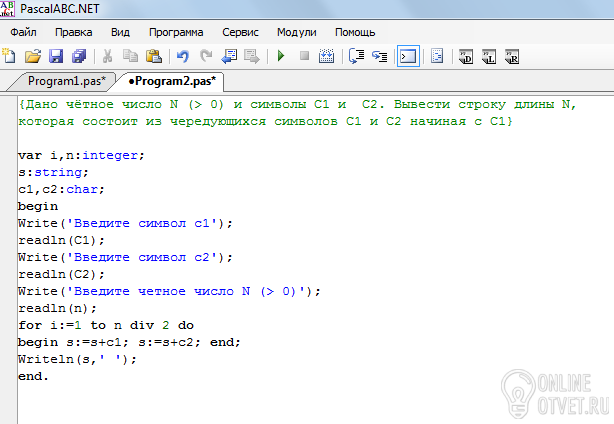Click the 'Введите символ c2' Write line
Screen dimensions: 614x424
tap(125, 258)
